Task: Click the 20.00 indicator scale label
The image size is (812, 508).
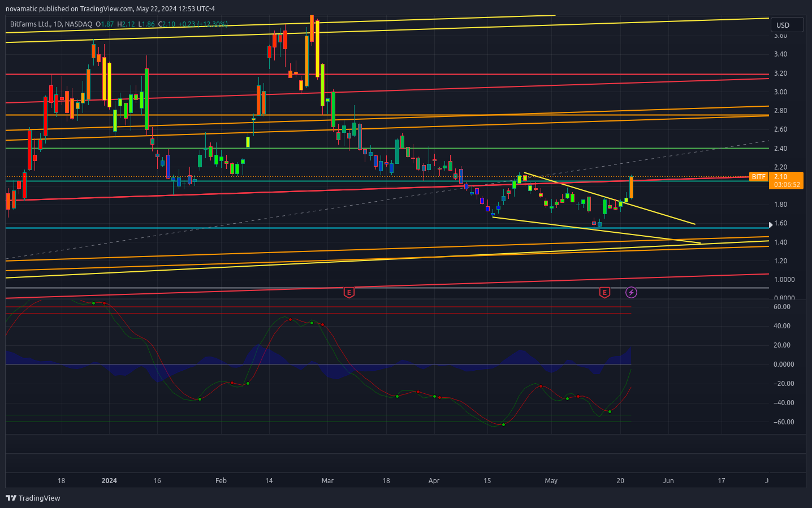Action: [782, 345]
